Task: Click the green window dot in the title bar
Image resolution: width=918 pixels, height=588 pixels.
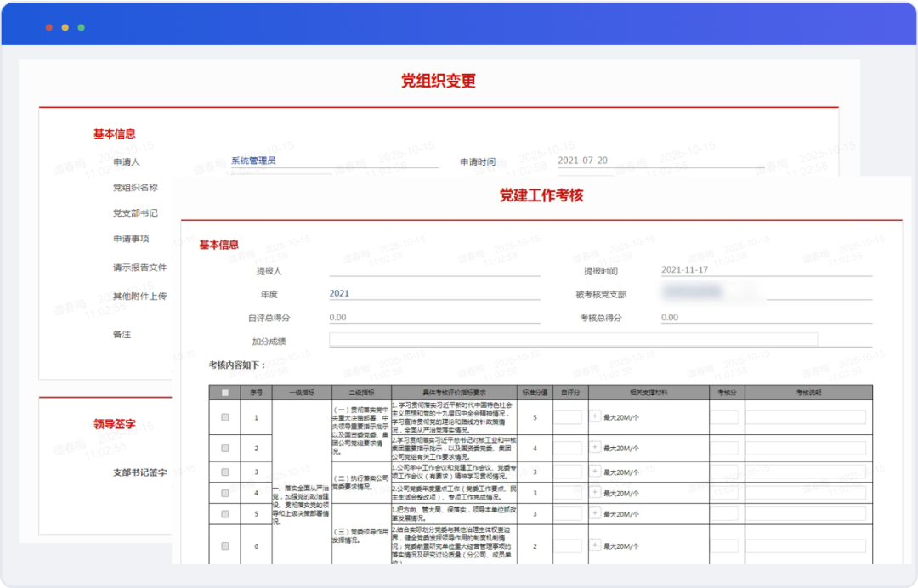Action: click(82, 28)
